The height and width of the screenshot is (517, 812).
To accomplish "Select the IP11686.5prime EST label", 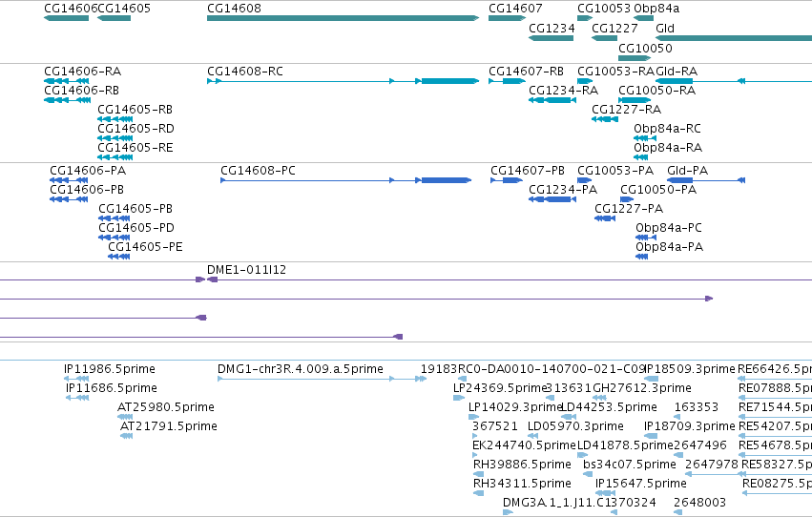I will (112, 388).
